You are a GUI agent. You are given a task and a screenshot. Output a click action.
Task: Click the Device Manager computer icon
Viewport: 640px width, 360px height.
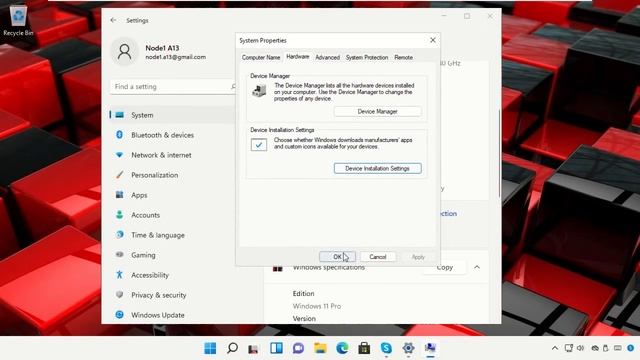pos(259,90)
